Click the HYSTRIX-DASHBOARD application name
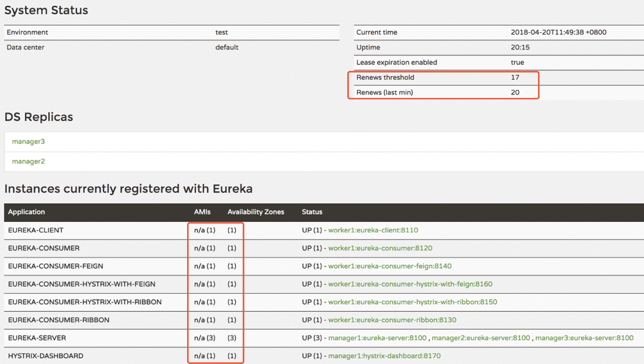Image resolution: width=644 pixels, height=364 pixels. click(46, 356)
